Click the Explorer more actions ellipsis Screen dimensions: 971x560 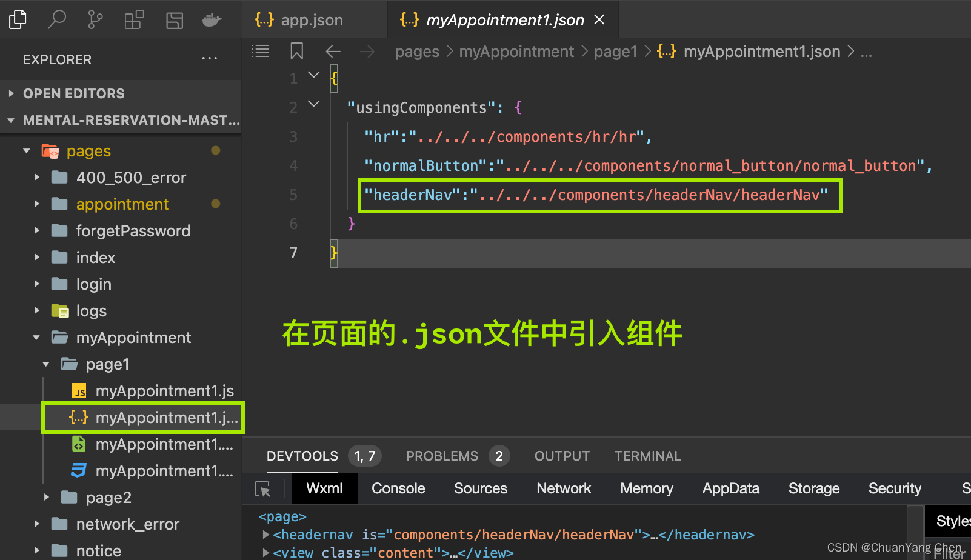pos(210,59)
